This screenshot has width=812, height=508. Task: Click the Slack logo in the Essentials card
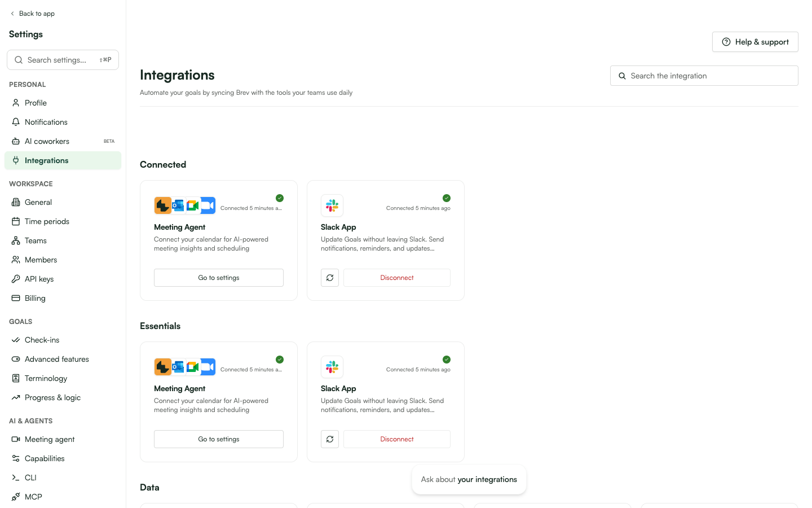tap(332, 367)
